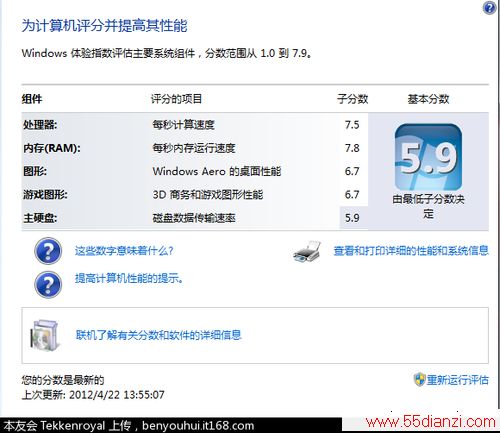
Task: Click the 游戏图形 row subscore 6.7
Action: coord(352,194)
